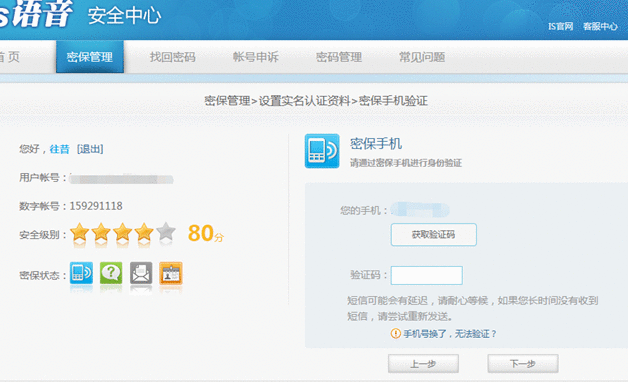Focus the 验证码 input field
Image resolution: width=628 pixels, height=382 pixels.
point(427,275)
